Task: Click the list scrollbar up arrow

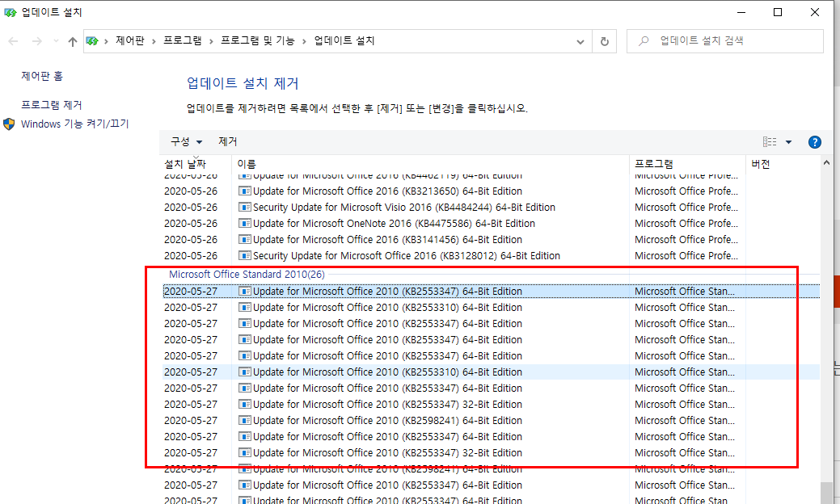Action: click(x=826, y=163)
